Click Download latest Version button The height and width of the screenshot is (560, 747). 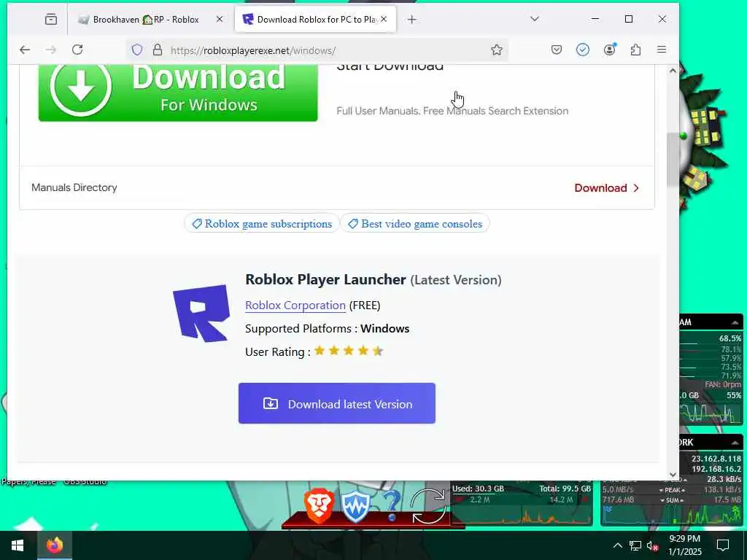[x=337, y=403]
